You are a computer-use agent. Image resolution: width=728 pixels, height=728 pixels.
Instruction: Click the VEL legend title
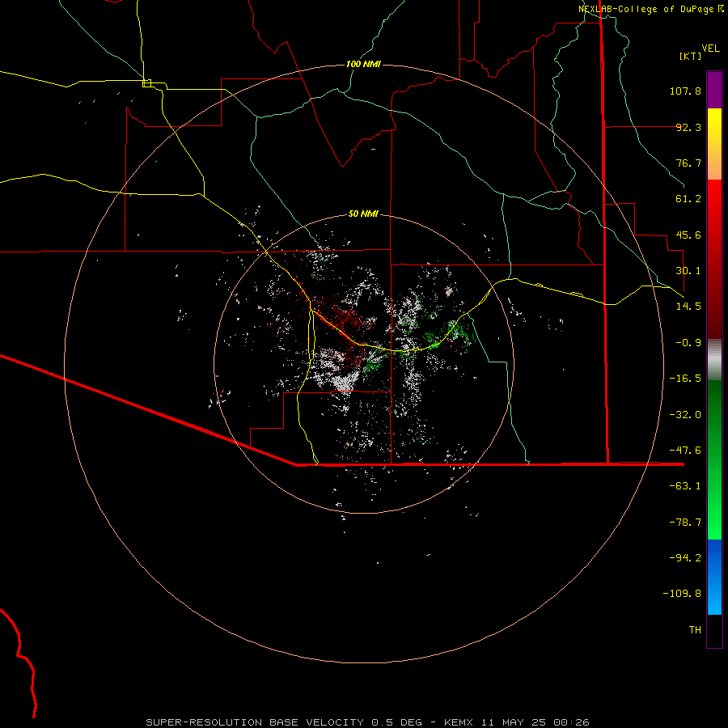click(x=710, y=48)
